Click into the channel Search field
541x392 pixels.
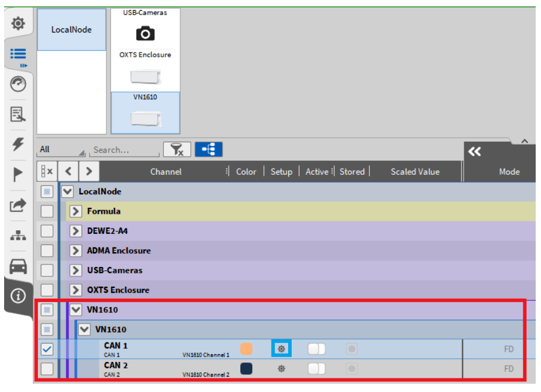(x=124, y=150)
